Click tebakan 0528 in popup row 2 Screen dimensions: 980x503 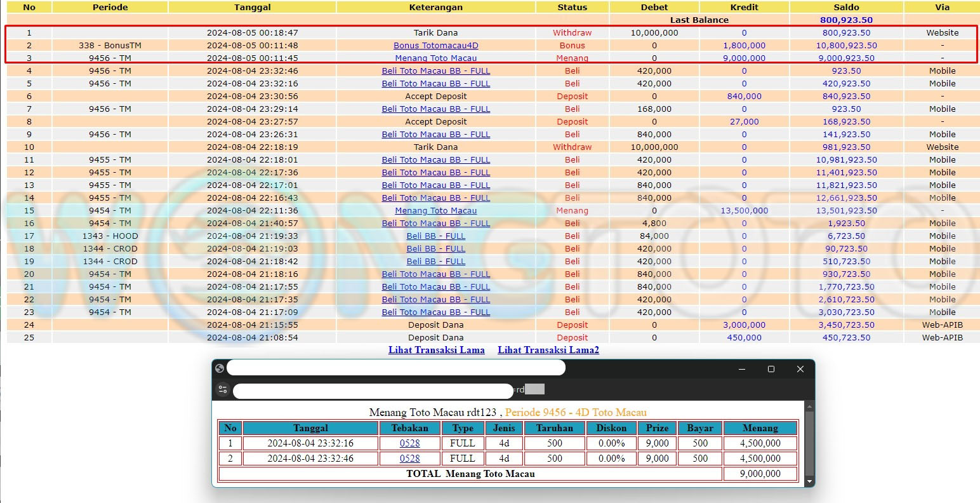click(x=409, y=459)
